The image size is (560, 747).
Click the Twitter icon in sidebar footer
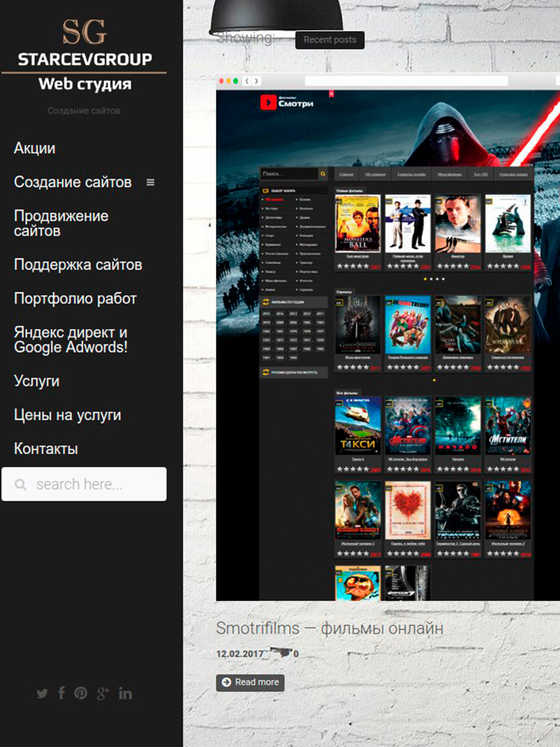click(x=42, y=693)
